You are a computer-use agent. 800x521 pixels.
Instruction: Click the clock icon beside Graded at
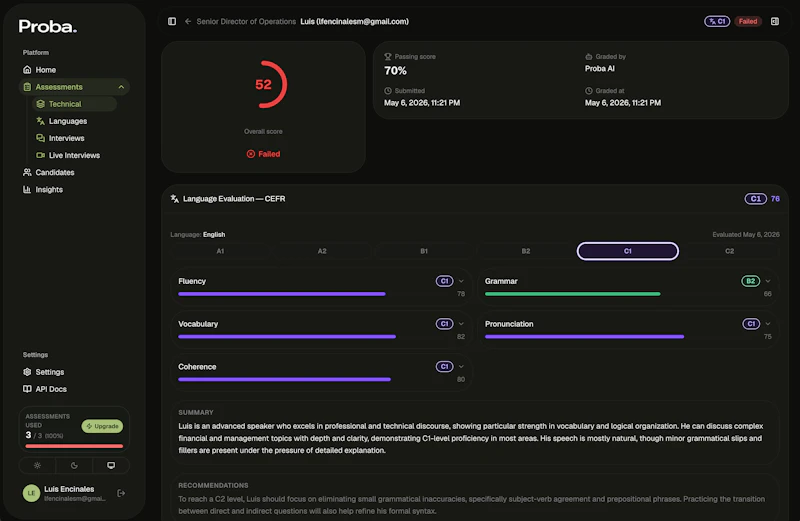pyautogui.click(x=588, y=91)
